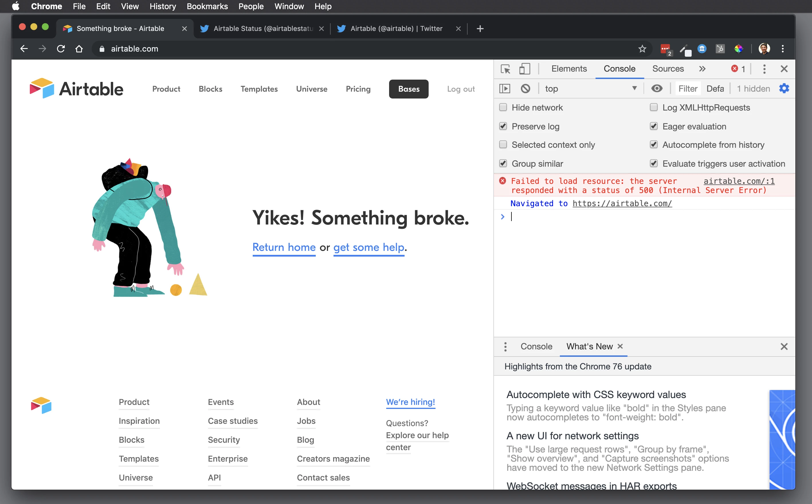Click the Airtable logo in the header
The height and width of the screenshot is (504, 812).
[77, 89]
